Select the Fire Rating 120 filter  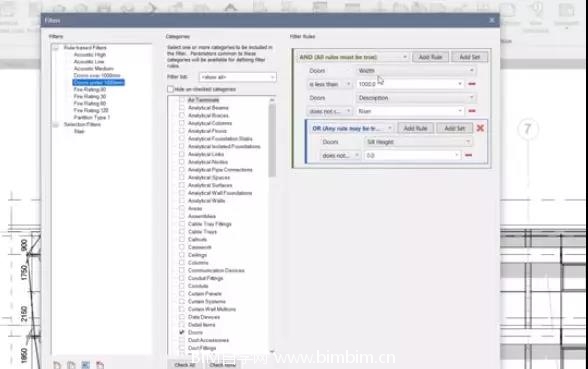coord(91,110)
